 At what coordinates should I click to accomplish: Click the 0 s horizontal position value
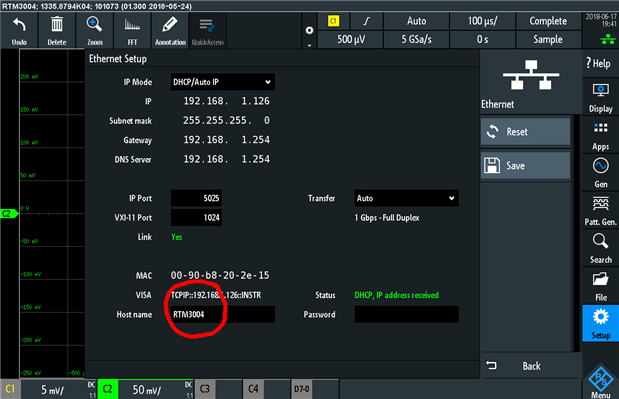click(x=482, y=39)
